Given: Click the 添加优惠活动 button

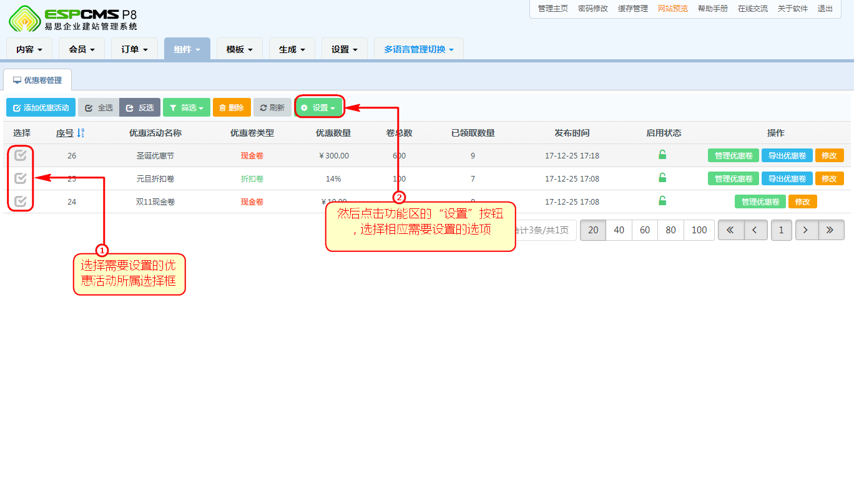Looking at the screenshot, I should click(x=41, y=108).
